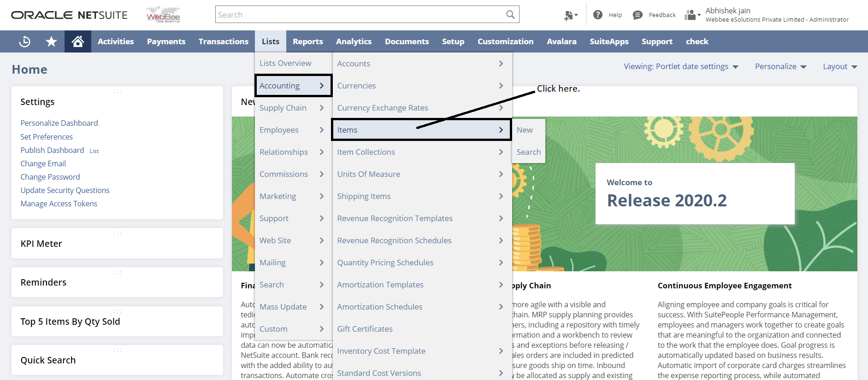Viewport: 868px width, 380px height.
Task: Open Units Of Measure entry
Action: (x=422, y=174)
